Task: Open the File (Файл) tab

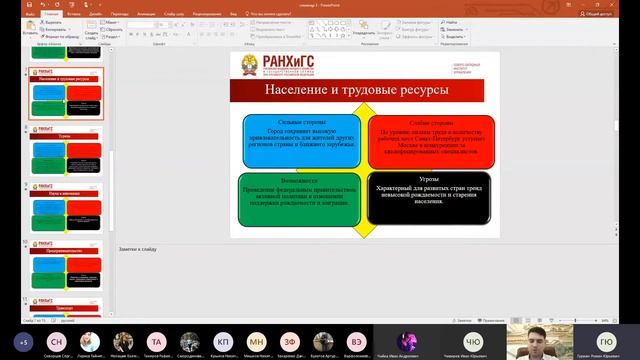Action: click(30, 14)
